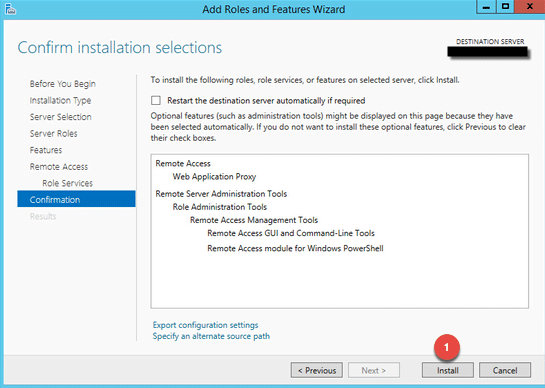Enable automatic restart of destination server checkbox
Screen dimensions: 545x388
click(x=156, y=100)
